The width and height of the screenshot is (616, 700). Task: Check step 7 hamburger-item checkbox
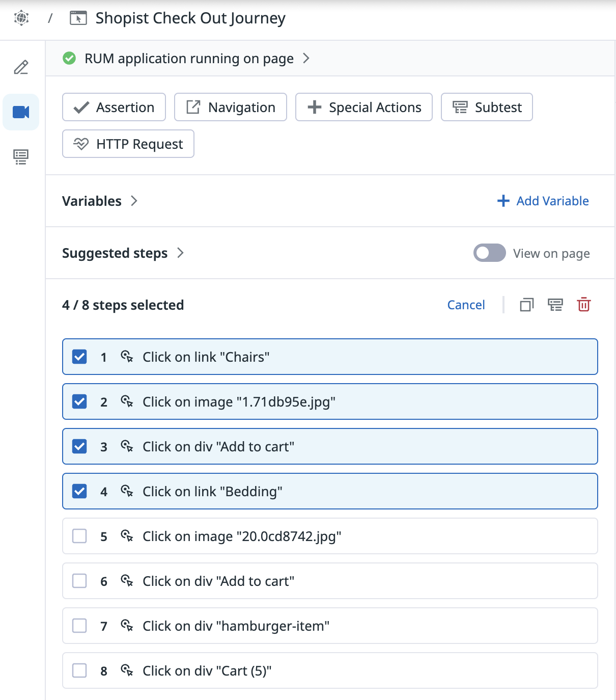point(79,626)
